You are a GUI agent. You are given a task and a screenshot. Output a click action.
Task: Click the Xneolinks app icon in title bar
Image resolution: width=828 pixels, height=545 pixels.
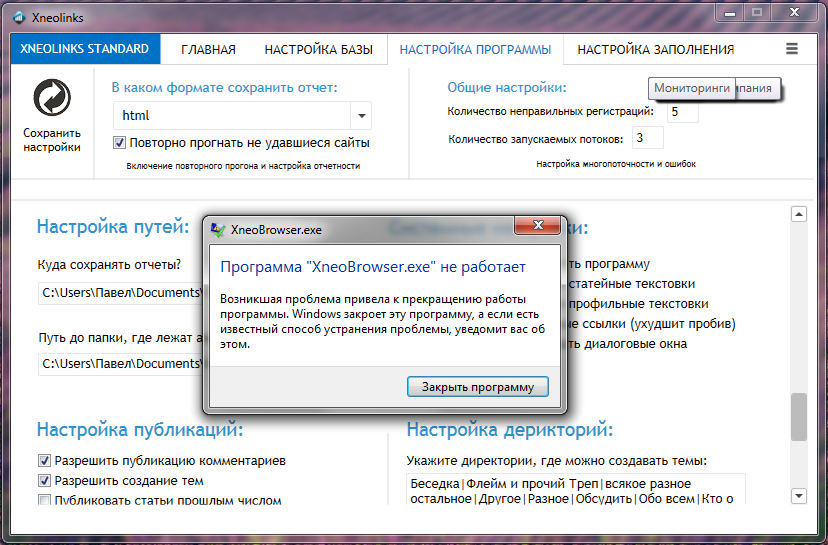tap(20, 17)
